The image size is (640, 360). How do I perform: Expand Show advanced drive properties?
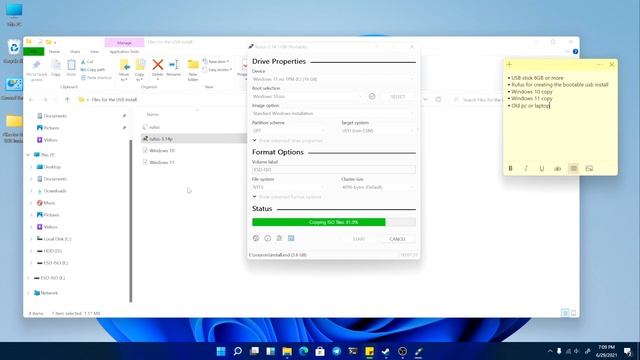(288, 140)
